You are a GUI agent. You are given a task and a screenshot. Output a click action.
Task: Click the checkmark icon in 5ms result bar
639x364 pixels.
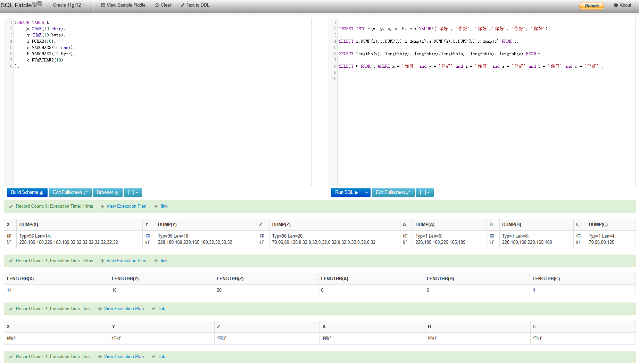tap(11, 357)
